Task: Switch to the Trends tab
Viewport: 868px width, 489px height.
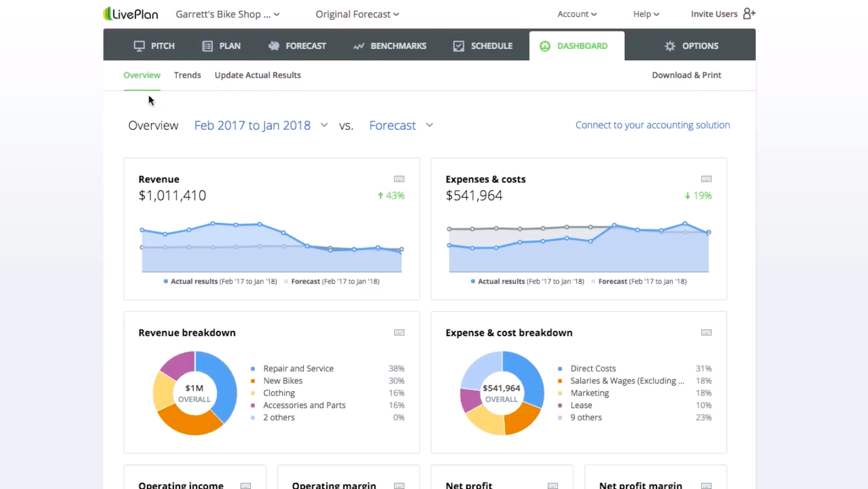Action: [187, 75]
